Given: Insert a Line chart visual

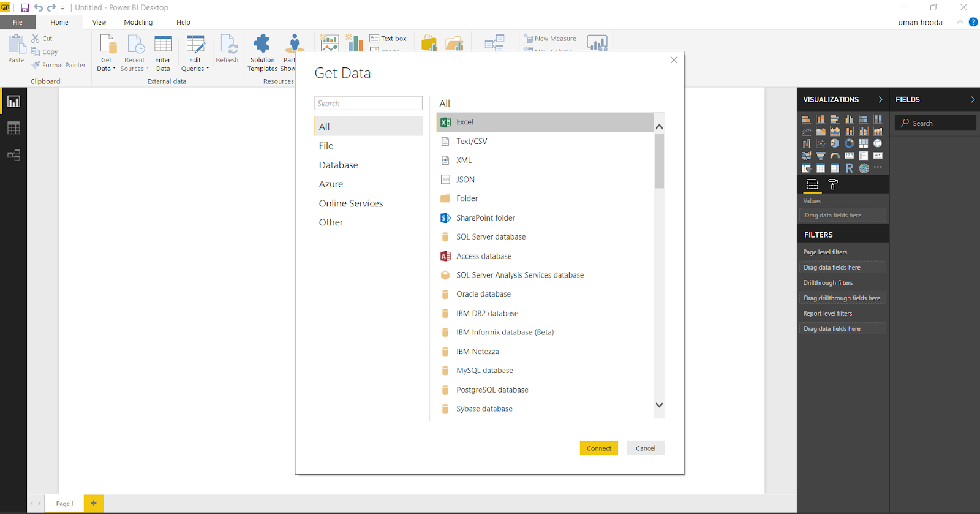Looking at the screenshot, I should [806, 131].
